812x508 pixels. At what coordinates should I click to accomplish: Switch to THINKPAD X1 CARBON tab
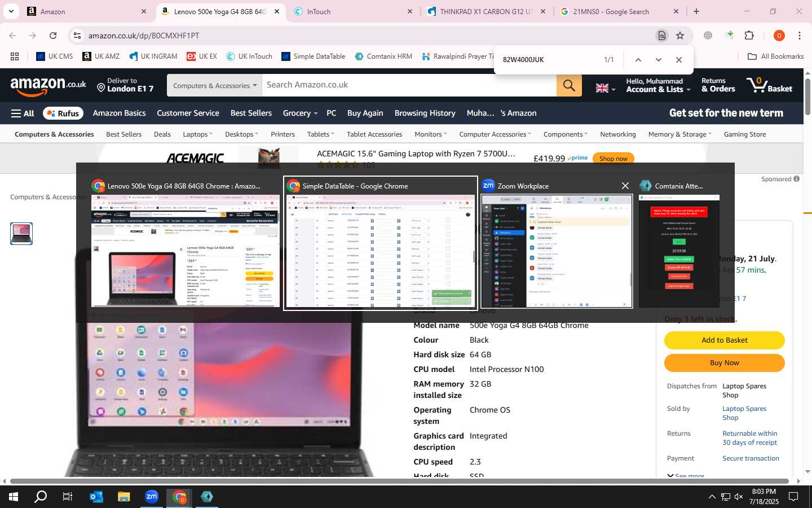click(486, 11)
